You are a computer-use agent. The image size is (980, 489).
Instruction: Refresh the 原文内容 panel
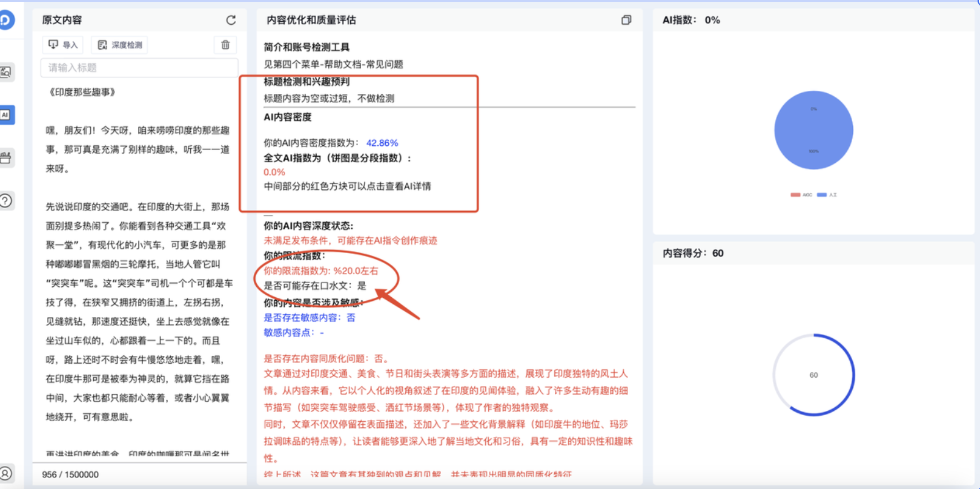click(x=231, y=20)
